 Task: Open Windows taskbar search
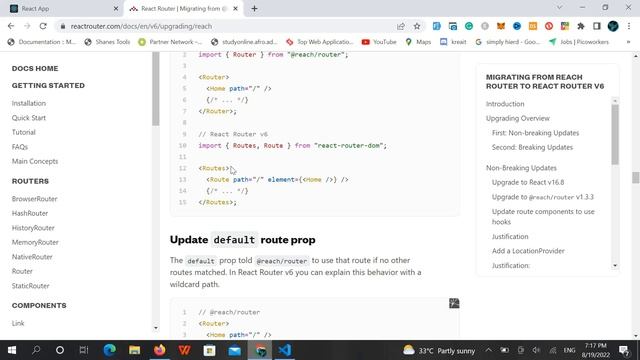coord(36,350)
